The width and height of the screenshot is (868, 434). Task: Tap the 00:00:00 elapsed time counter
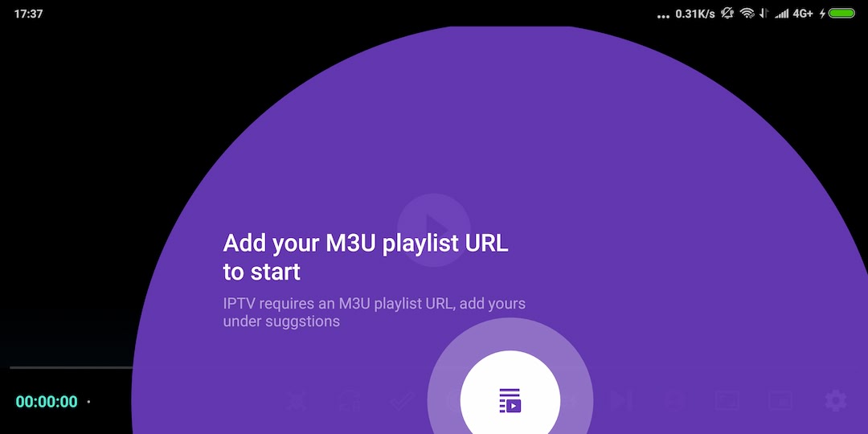(47, 402)
